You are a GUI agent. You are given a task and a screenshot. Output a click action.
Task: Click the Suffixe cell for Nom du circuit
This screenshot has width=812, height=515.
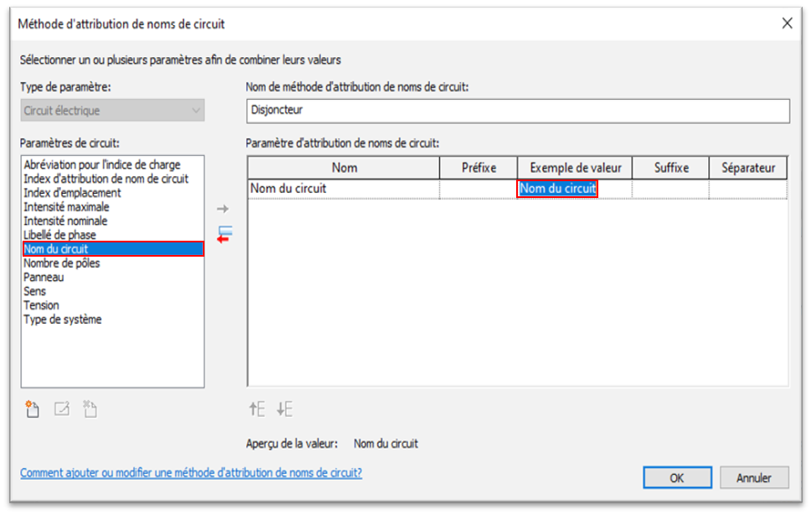tap(670, 190)
